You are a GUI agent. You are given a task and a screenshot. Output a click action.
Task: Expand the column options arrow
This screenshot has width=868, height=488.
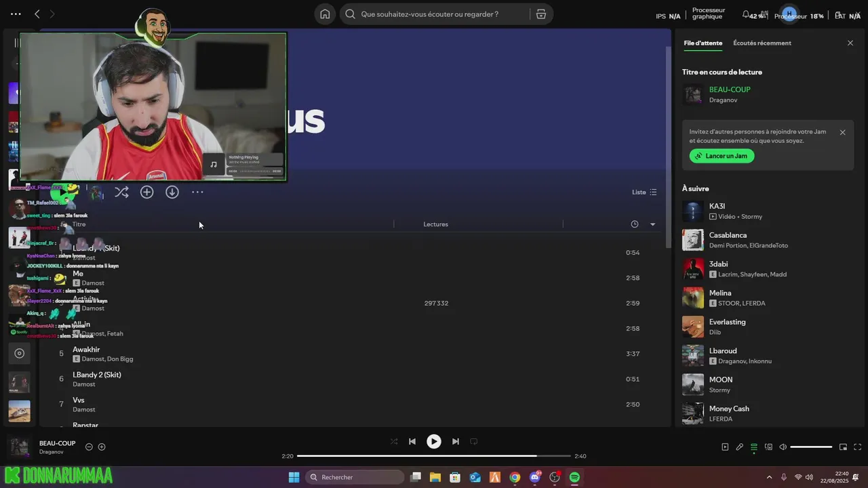point(652,224)
